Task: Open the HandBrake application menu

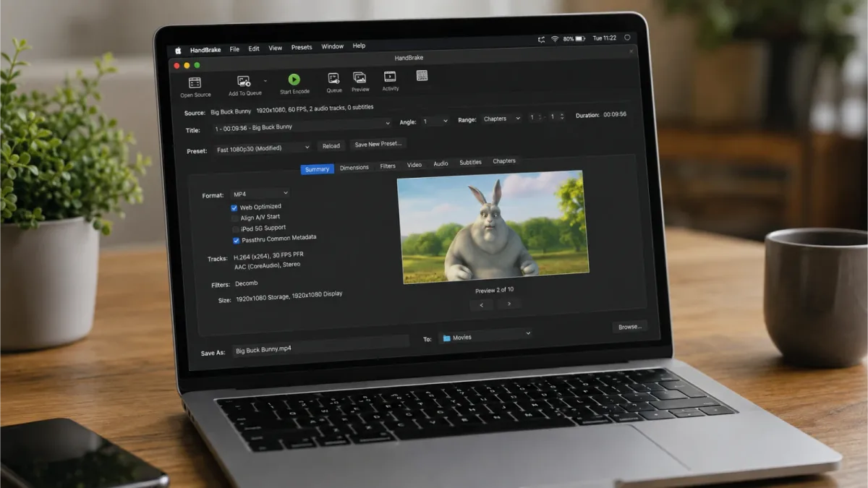Action: [x=205, y=50]
